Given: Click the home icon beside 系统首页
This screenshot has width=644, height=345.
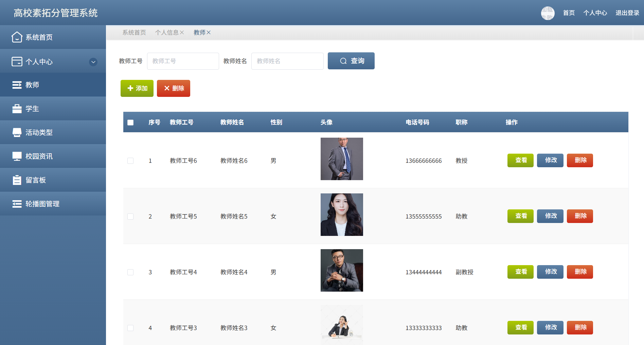Looking at the screenshot, I should coord(17,37).
